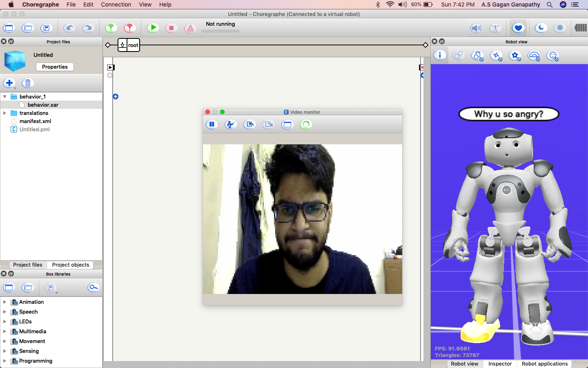The height and width of the screenshot is (368, 588).
Task: Expand the Programming box library
Action: tap(5, 361)
